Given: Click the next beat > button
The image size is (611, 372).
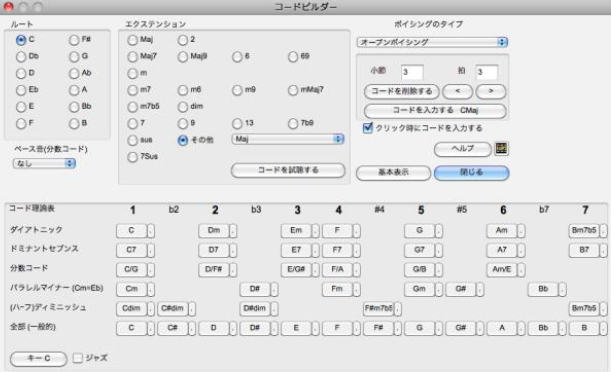Looking at the screenshot, I should (x=491, y=91).
